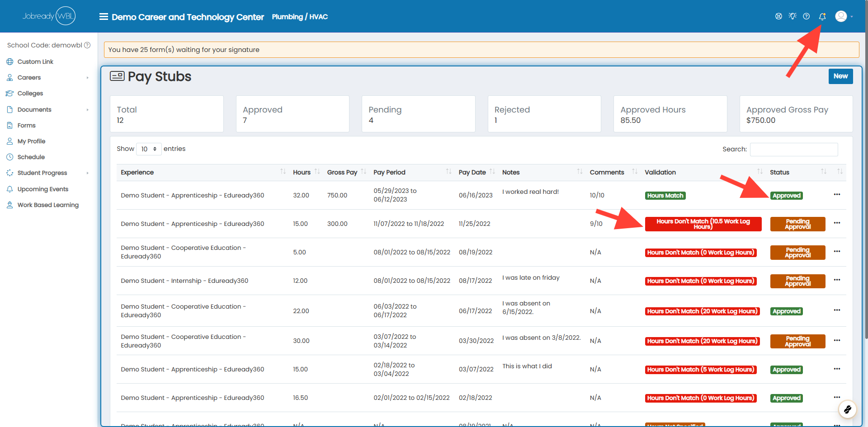Open the Show entries count dropdown

coord(149,149)
